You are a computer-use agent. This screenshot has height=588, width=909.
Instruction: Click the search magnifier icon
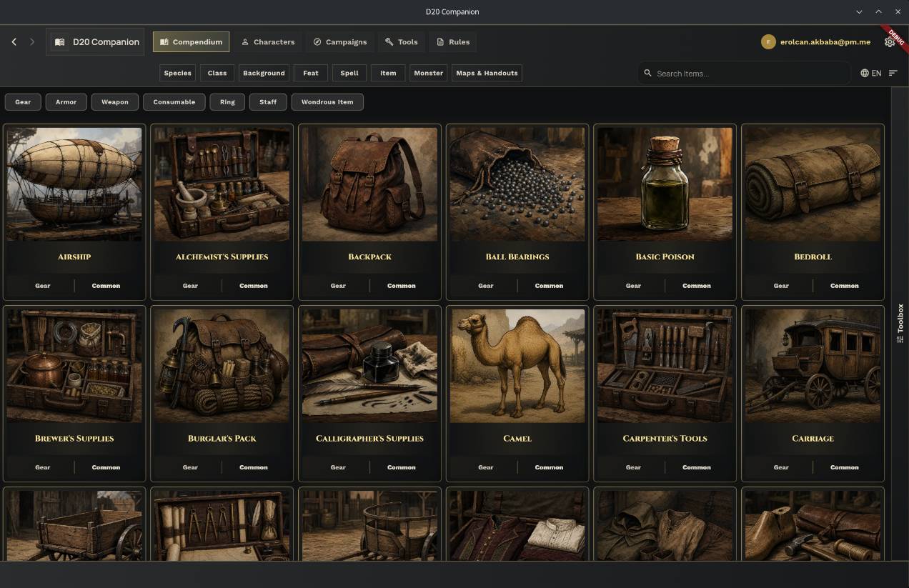pyautogui.click(x=648, y=73)
